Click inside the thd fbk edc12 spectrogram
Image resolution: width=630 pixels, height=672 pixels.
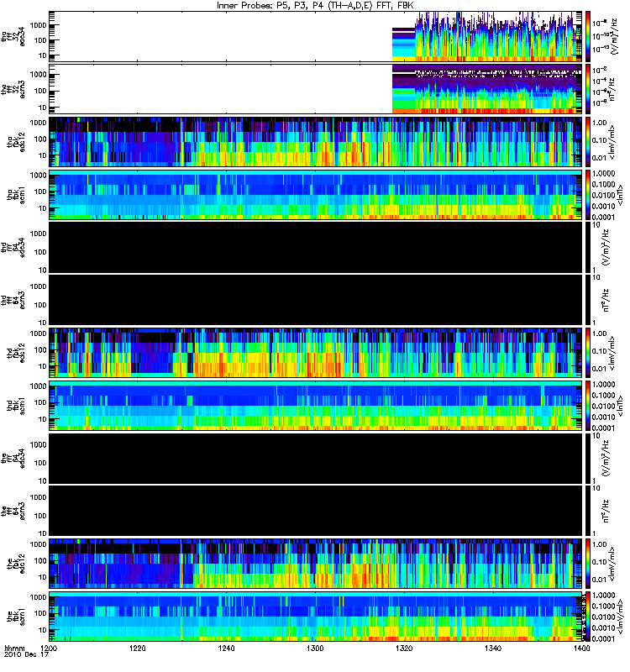[x=316, y=353]
